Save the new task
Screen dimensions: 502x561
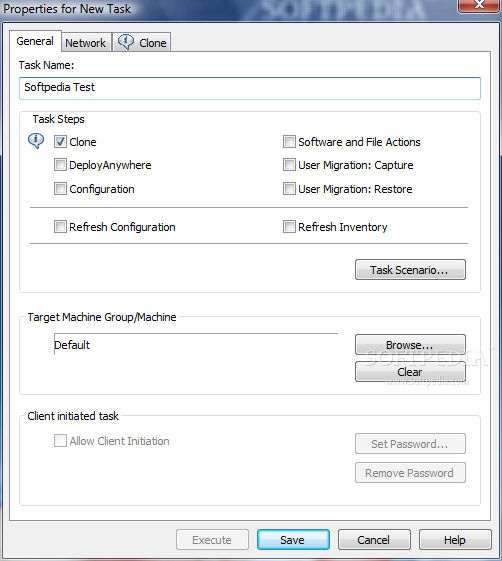pyautogui.click(x=293, y=540)
